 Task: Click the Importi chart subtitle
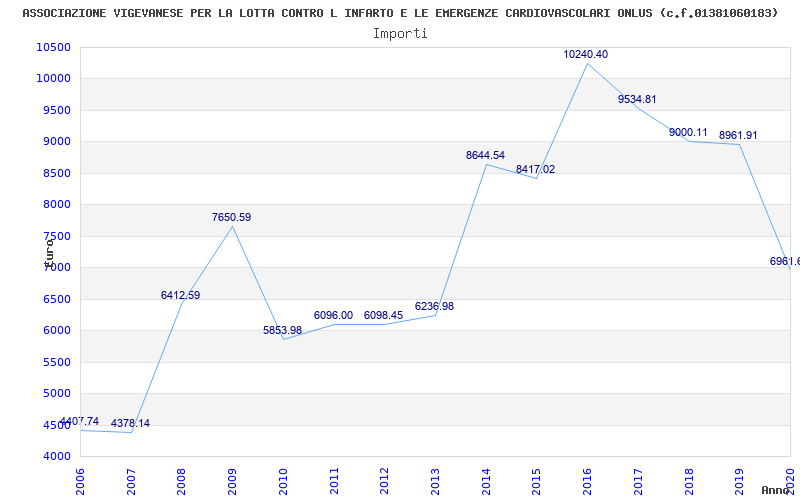400,34
